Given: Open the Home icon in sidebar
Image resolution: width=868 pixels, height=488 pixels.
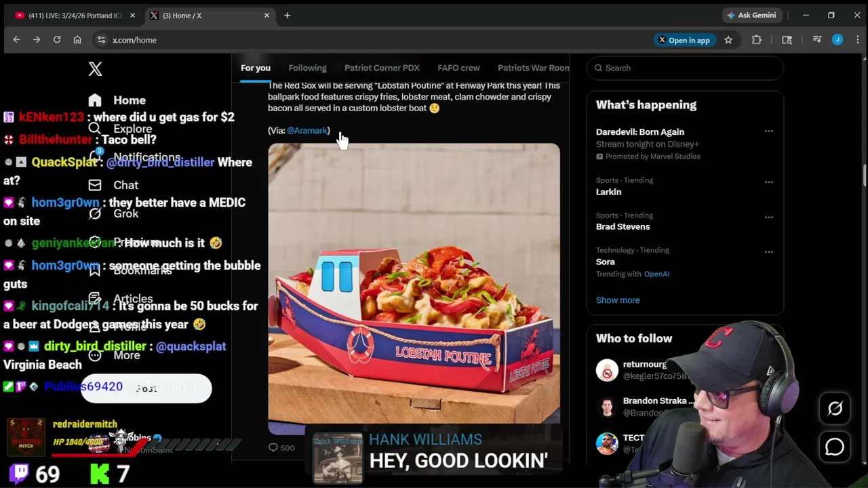Looking at the screenshot, I should 95,100.
